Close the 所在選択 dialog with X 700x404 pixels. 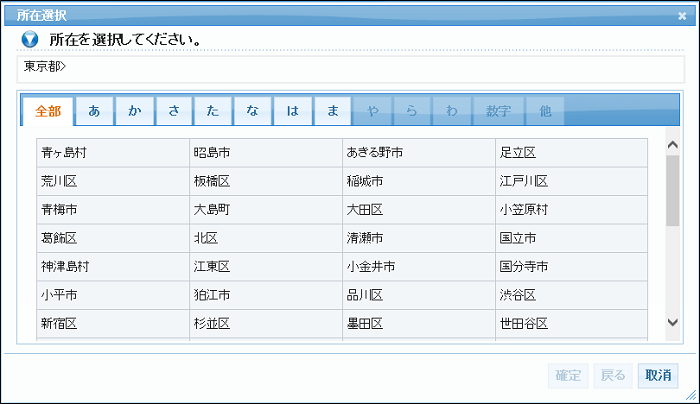pyautogui.click(x=681, y=16)
